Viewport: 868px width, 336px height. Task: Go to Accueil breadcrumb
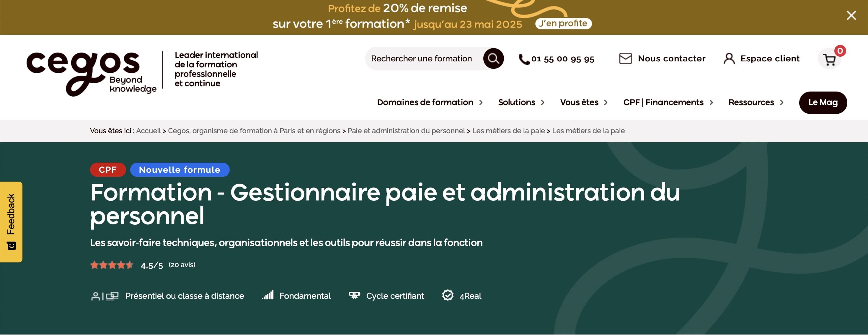point(148,131)
